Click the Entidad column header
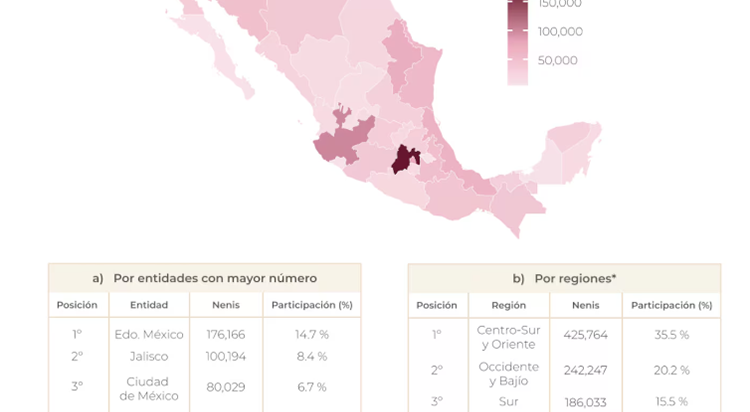The height and width of the screenshot is (412, 750). tap(148, 305)
